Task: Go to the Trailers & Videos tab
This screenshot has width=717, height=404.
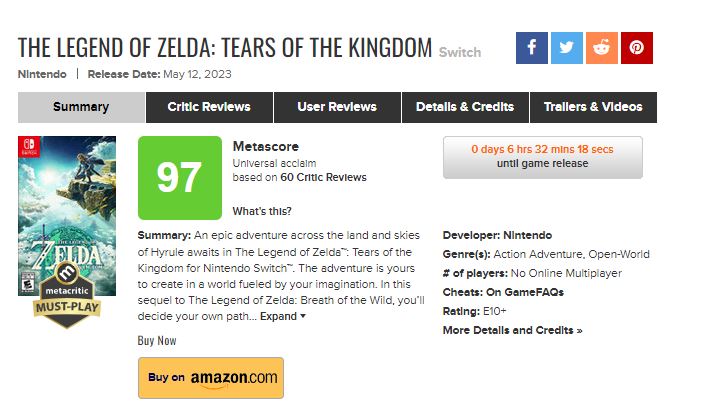Action: (594, 107)
